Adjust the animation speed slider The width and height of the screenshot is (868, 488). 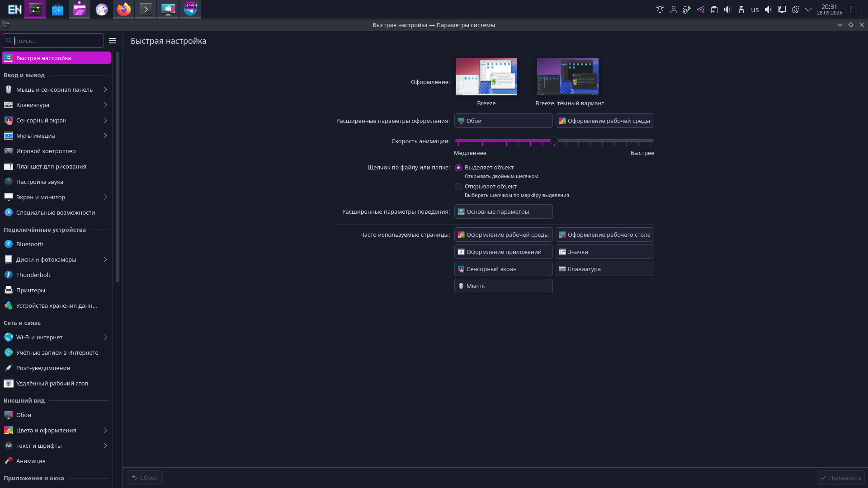pyautogui.click(x=554, y=141)
